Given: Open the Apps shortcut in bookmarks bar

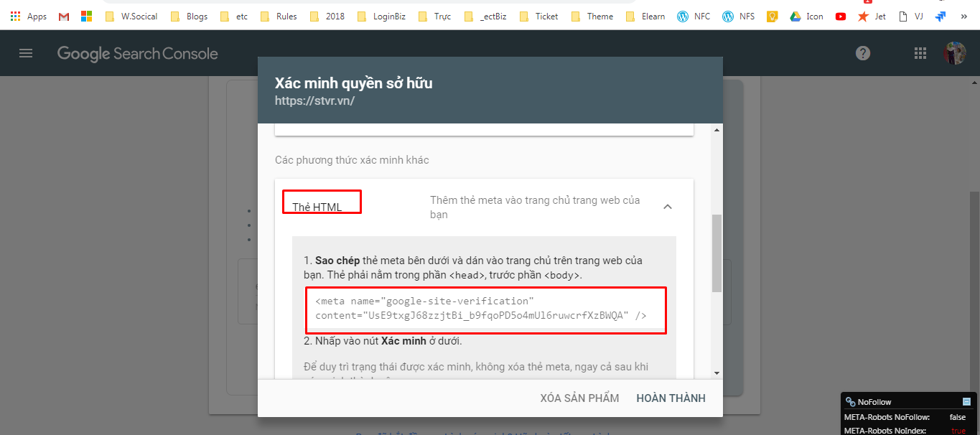Looking at the screenshot, I should 28,16.
